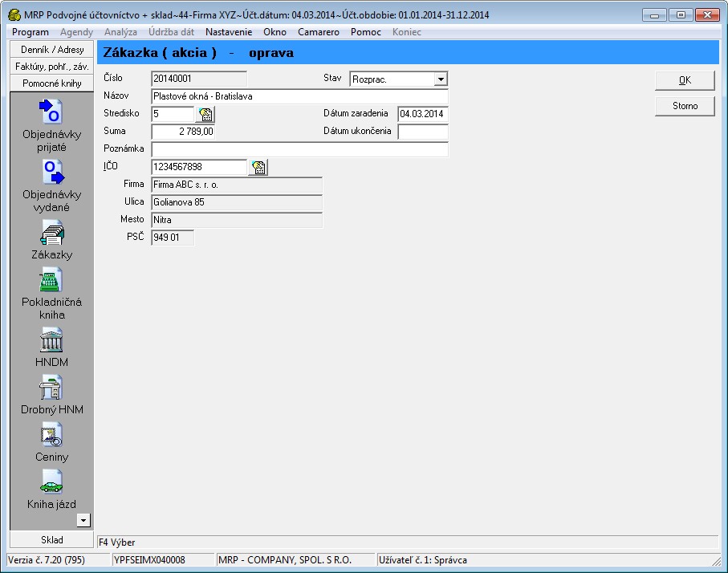This screenshot has width=728, height=573.
Task: Switch to Denník / Adresy tab
Action: pos(52,50)
